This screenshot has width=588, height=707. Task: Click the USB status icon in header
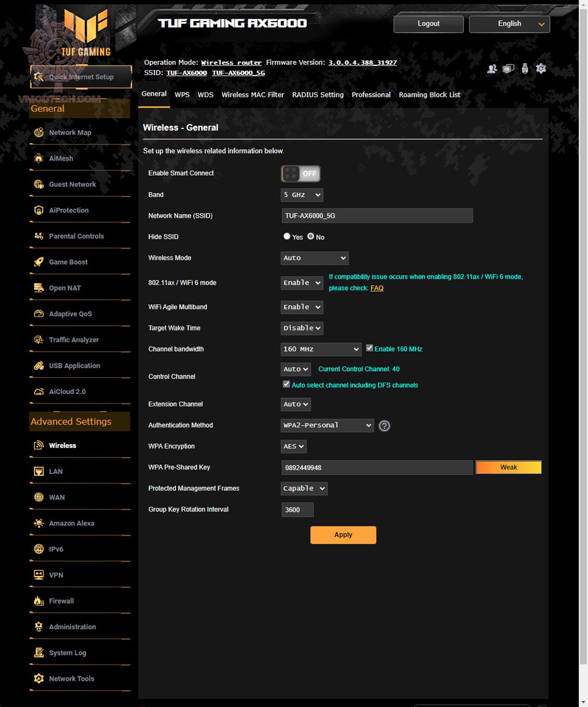coord(525,69)
